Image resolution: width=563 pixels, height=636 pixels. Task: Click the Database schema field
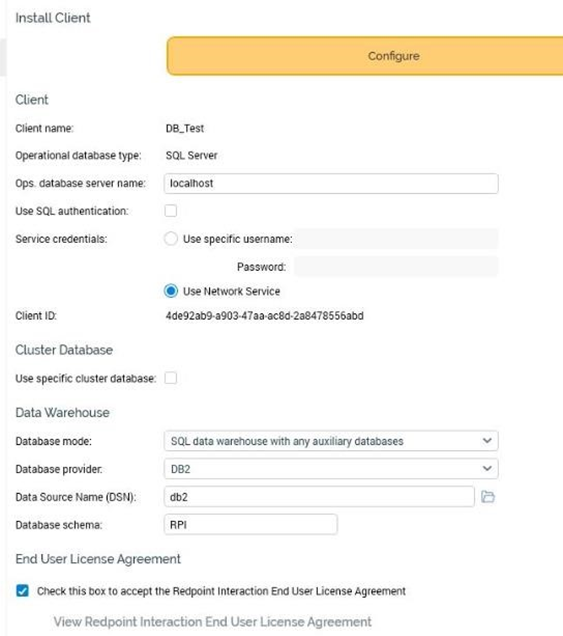click(251, 524)
